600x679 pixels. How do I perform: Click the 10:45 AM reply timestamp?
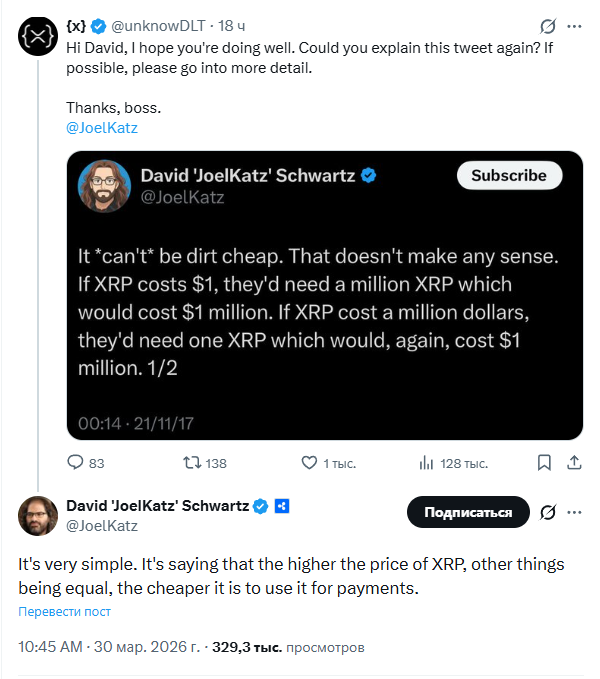51,647
